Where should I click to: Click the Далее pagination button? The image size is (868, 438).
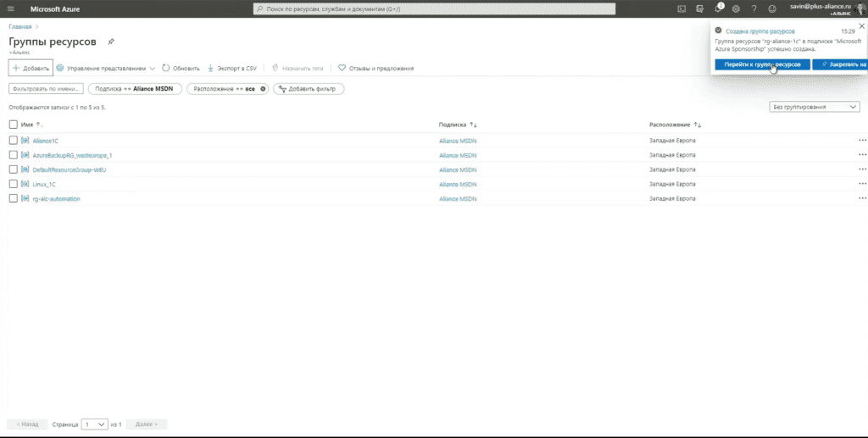click(x=146, y=424)
